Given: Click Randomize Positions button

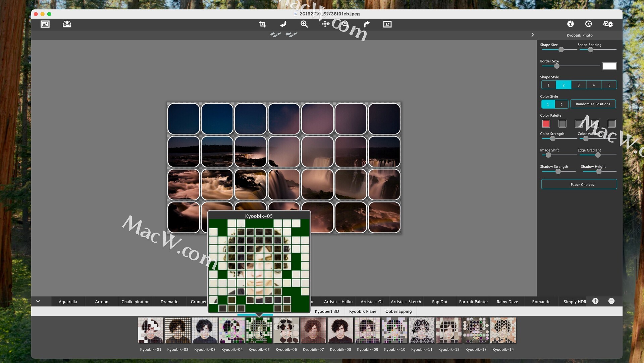Looking at the screenshot, I should coord(593,104).
